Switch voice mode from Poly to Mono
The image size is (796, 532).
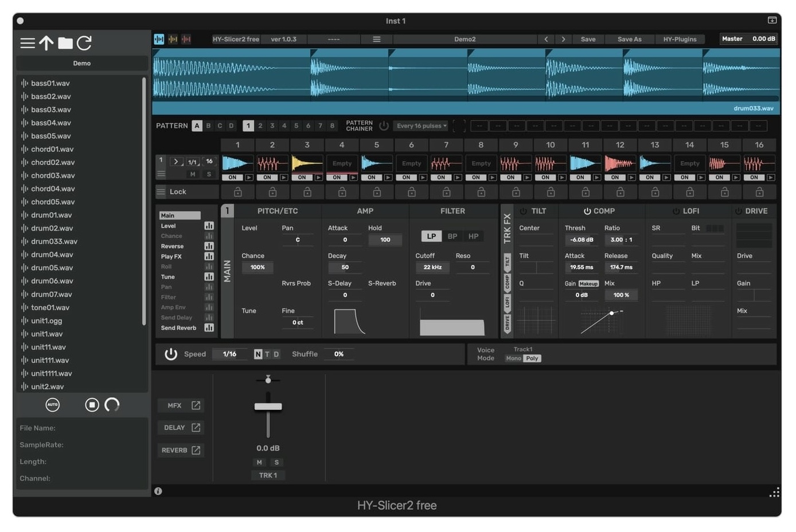tap(513, 358)
